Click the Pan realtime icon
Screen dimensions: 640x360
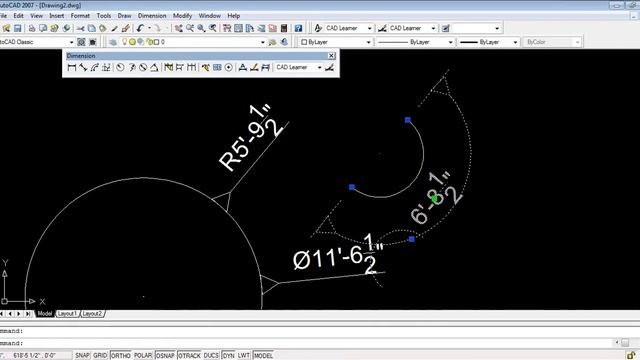(178, 28)
